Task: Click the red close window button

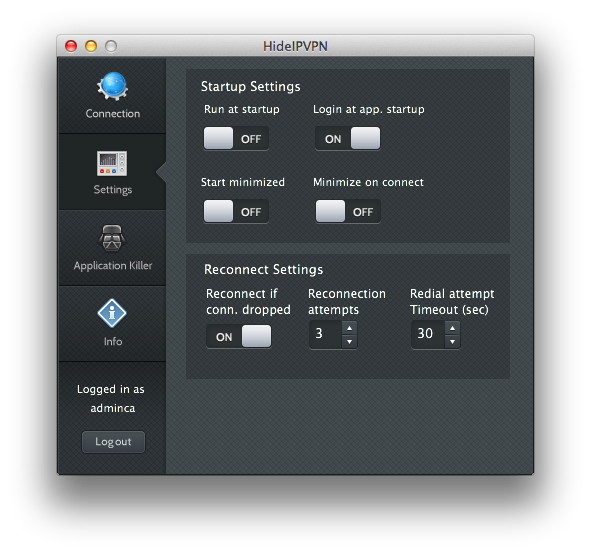Action: click(x=71, y=46)
